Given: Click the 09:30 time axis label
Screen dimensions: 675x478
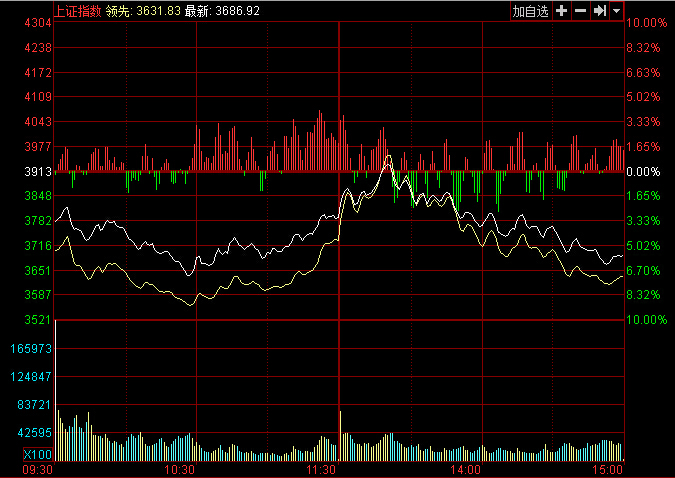Looking at the screenshot, I should (x=37, y=468).
